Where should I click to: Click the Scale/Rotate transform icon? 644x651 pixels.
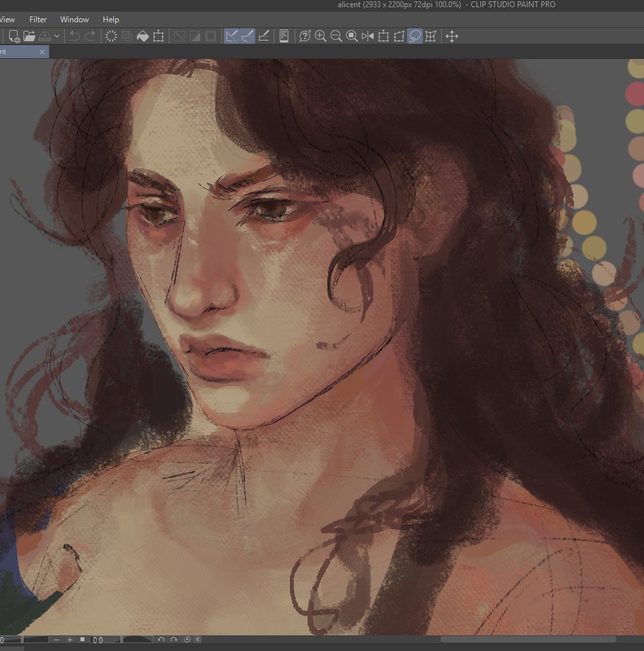coord(158,36)
